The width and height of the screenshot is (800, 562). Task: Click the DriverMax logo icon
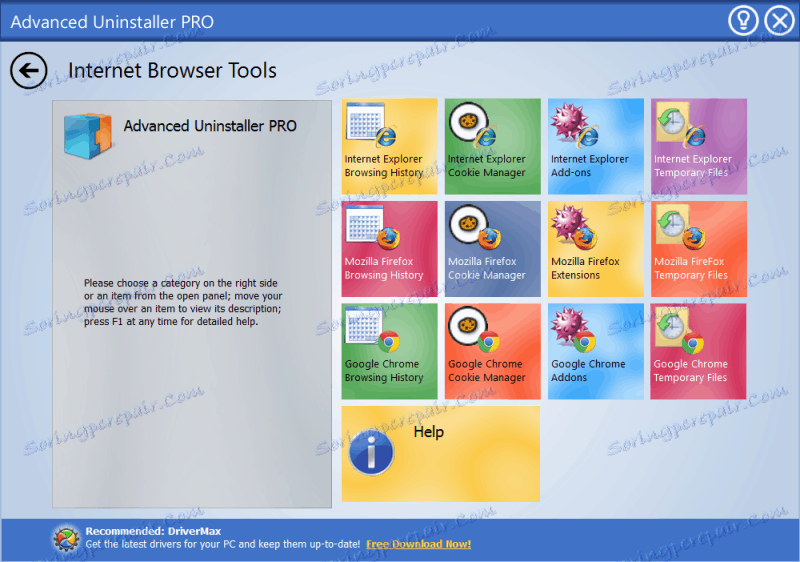click(x=66, y=539)
